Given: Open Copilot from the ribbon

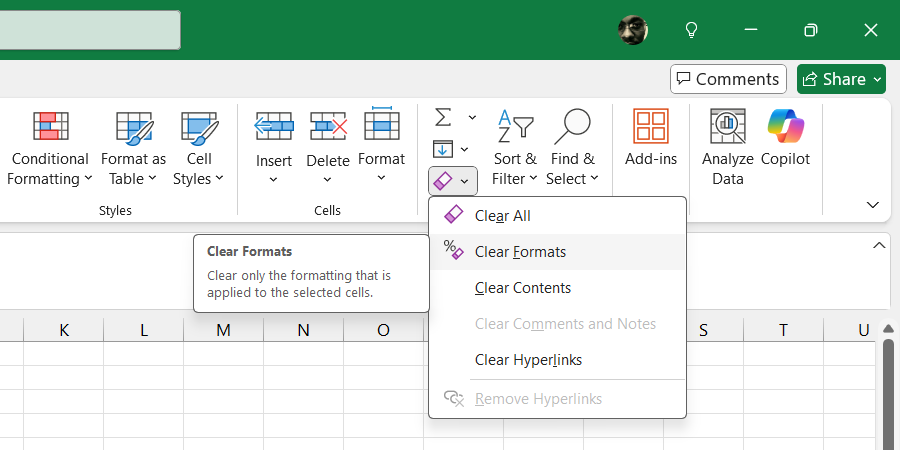Looking at the screenshot, I should (785, 138).
